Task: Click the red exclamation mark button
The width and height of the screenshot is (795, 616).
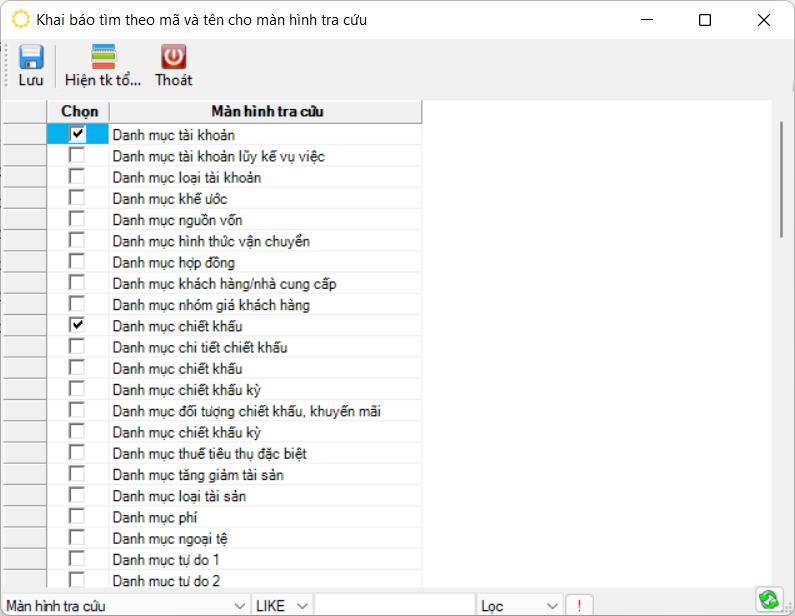Action: [579, 606]
